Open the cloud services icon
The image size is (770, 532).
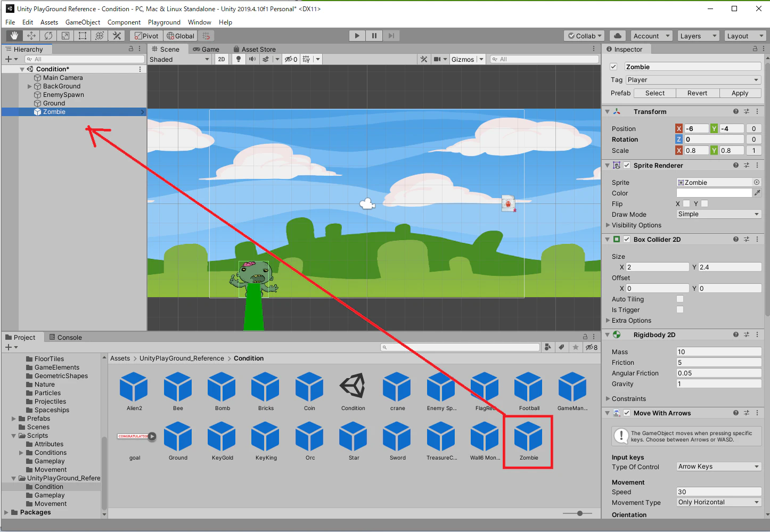tap(618, 36)
